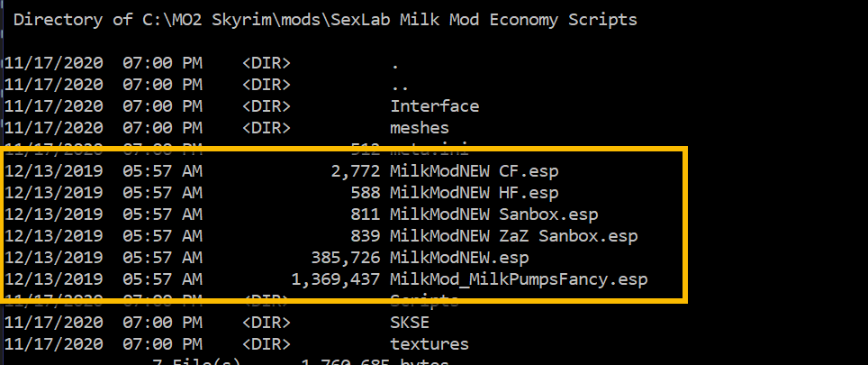Click the 839 file size value

click(366, 236)
